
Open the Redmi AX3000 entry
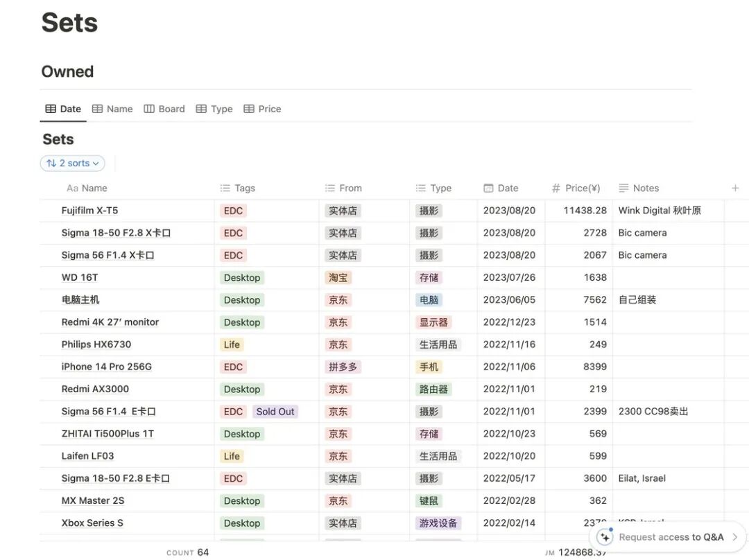coord(95,389)
